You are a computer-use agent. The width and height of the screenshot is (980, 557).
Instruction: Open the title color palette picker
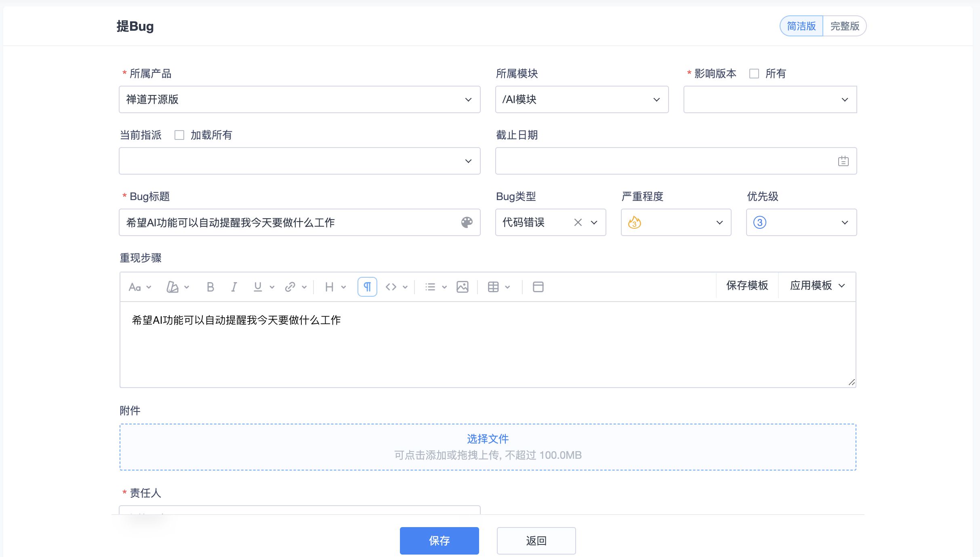tap(467, 222)
